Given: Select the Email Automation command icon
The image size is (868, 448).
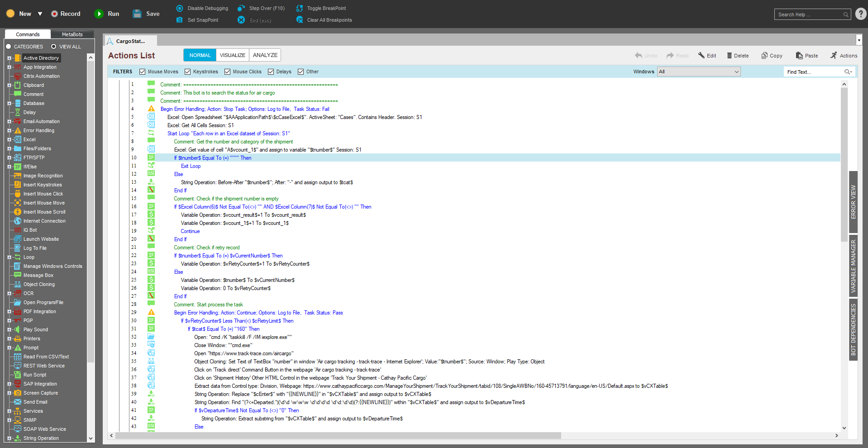Looking at the screenshot, I should tap(18, 121).
